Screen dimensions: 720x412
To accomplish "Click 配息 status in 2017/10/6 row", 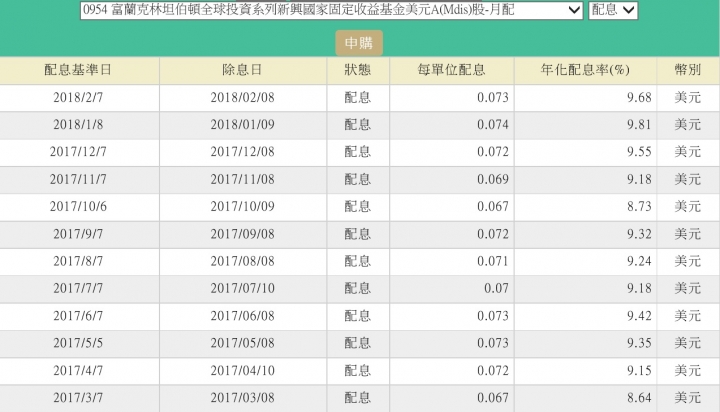I will (x=358, y=206).
